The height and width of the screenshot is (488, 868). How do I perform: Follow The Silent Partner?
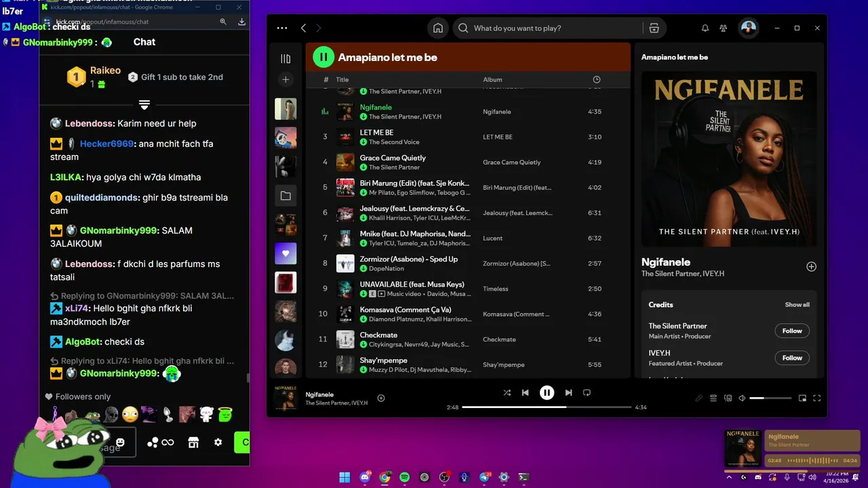tap(792, 331)
